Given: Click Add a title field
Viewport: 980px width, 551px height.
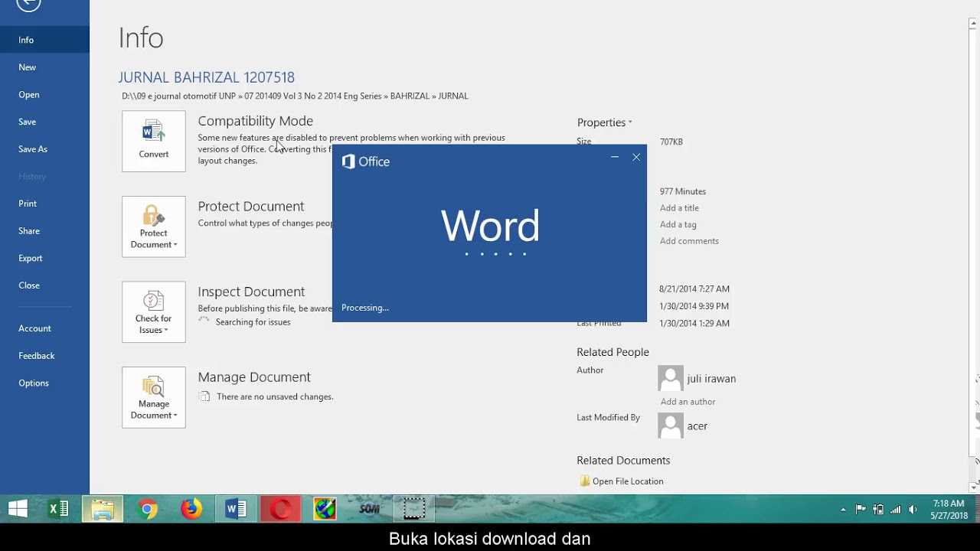Looking at the screenshot, I should coord(679,208).
